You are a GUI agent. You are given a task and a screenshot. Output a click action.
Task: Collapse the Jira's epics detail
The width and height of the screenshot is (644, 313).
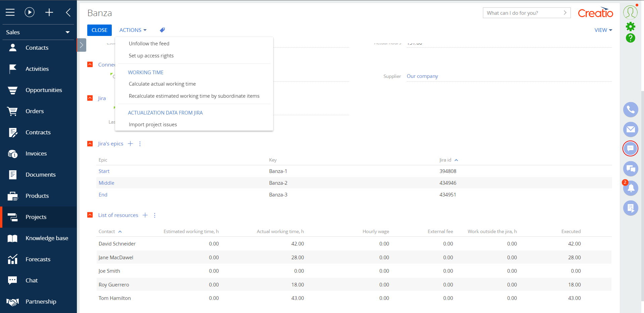(x=90, y=144)
